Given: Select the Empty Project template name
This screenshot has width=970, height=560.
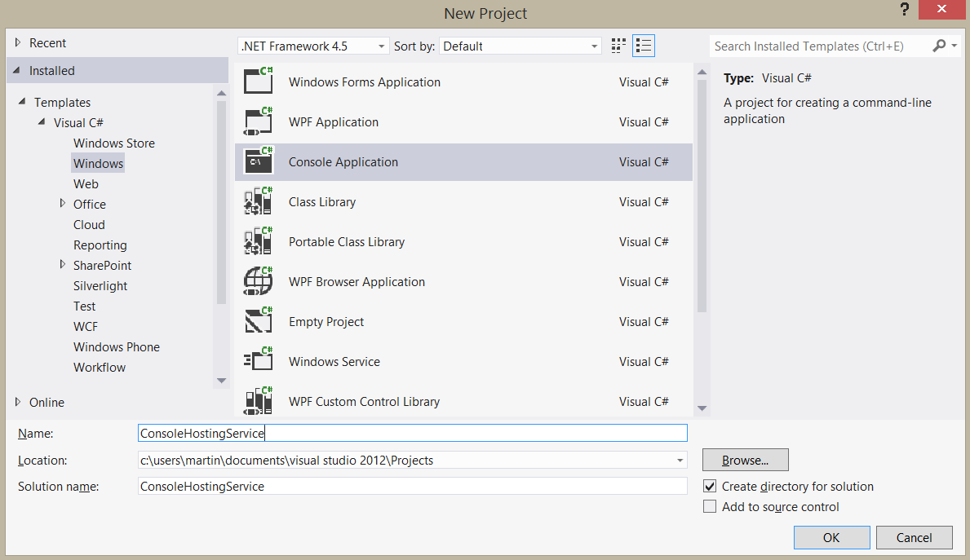Looking at the screenshot, I should (x=326, y=322).
